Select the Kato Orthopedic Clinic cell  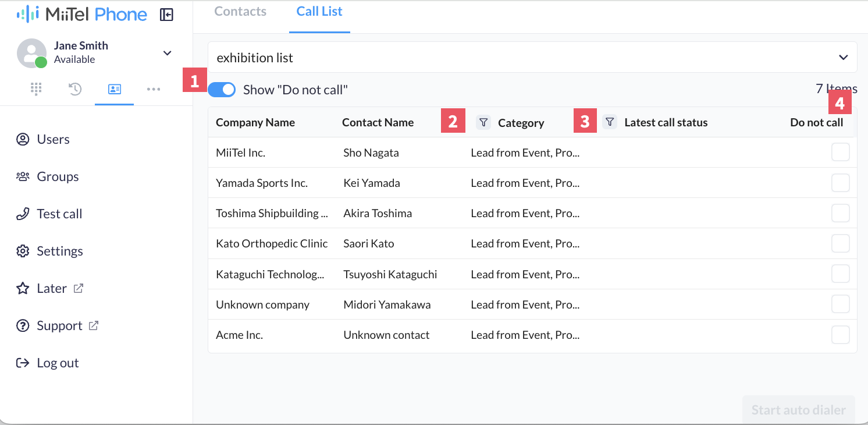coord(272,243)
